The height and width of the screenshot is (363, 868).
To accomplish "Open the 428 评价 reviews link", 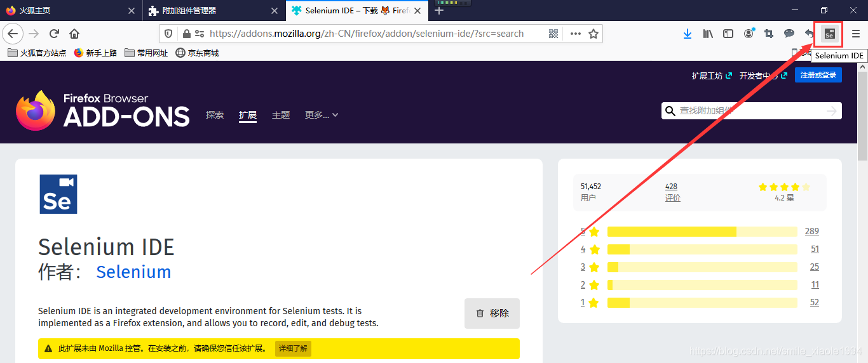I will 672,192.
